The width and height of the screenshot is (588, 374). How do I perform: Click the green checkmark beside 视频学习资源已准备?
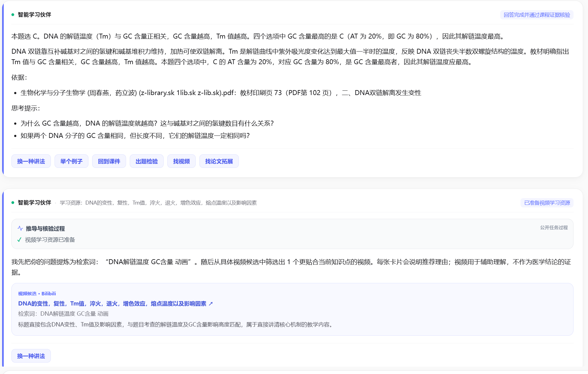[x=19, y=240]
